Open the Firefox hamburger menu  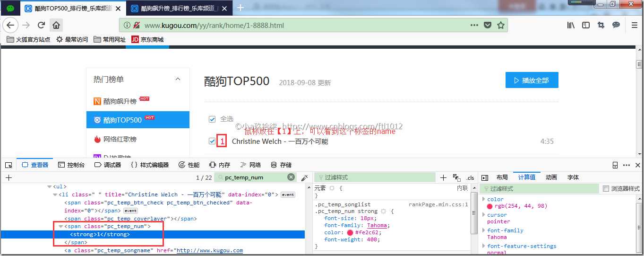[x=635, y=25]
